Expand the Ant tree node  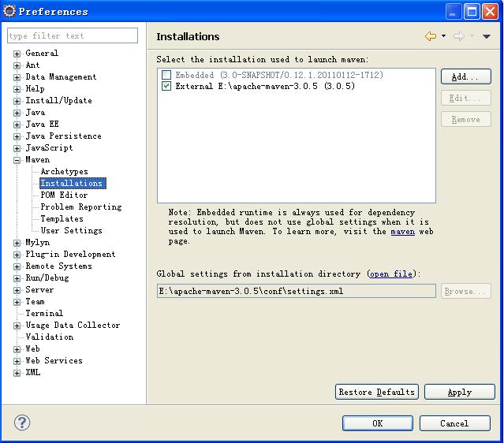point(17,65)
